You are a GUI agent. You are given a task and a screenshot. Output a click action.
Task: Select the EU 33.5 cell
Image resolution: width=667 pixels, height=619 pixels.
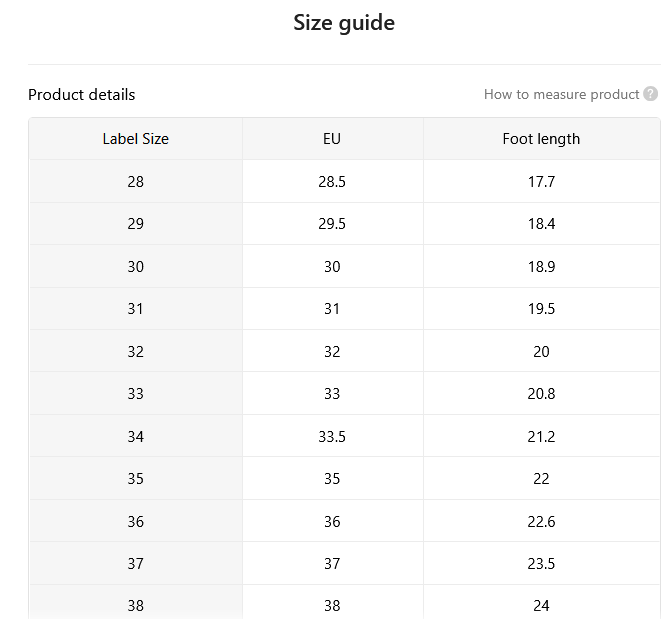332,436
